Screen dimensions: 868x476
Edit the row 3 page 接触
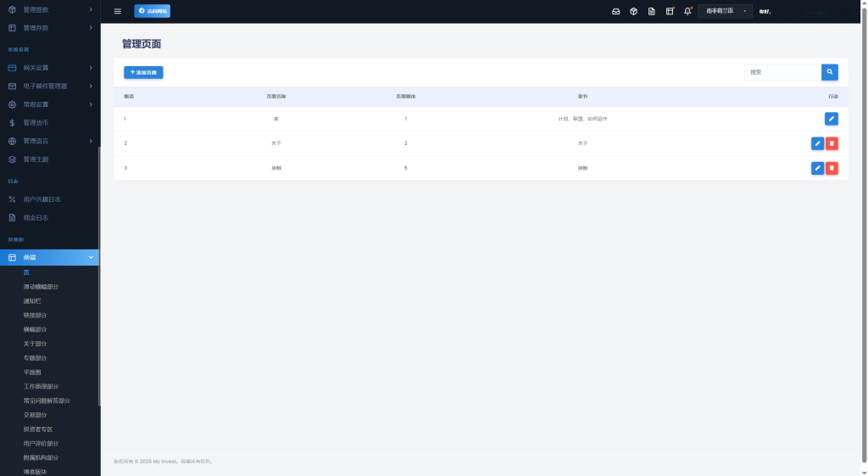pyautogui.click(x=817, y=168)
